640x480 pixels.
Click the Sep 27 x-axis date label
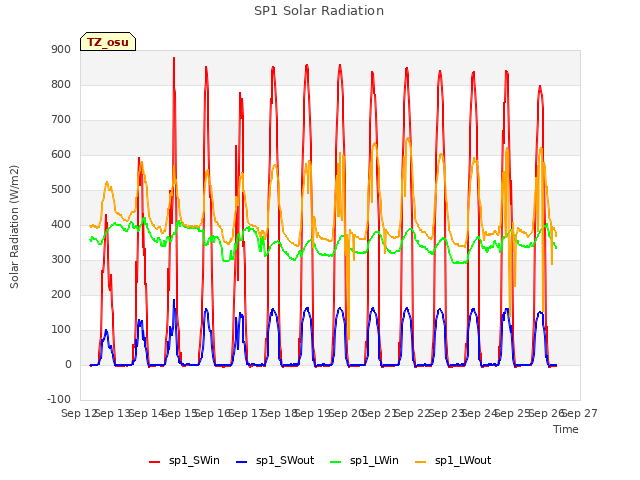(580, 413)
